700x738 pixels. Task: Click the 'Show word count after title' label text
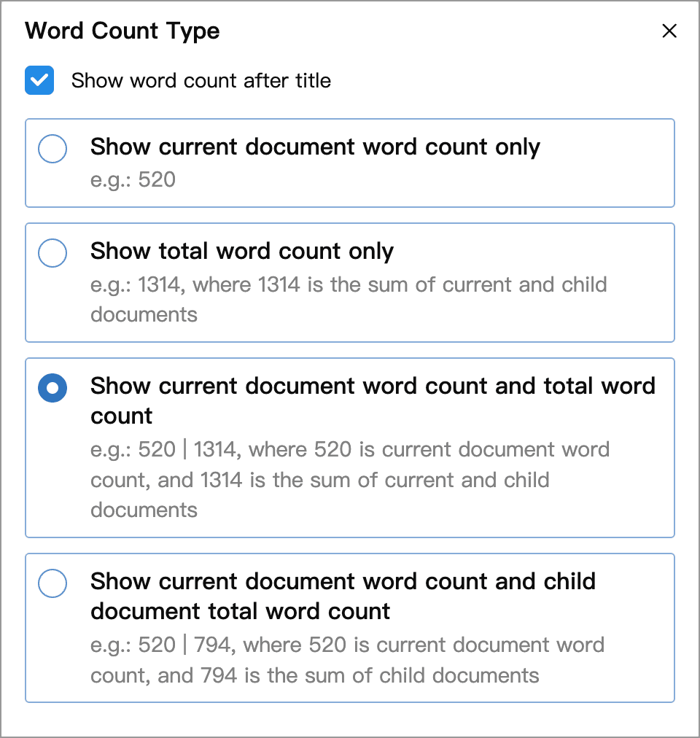coord(201,80)
